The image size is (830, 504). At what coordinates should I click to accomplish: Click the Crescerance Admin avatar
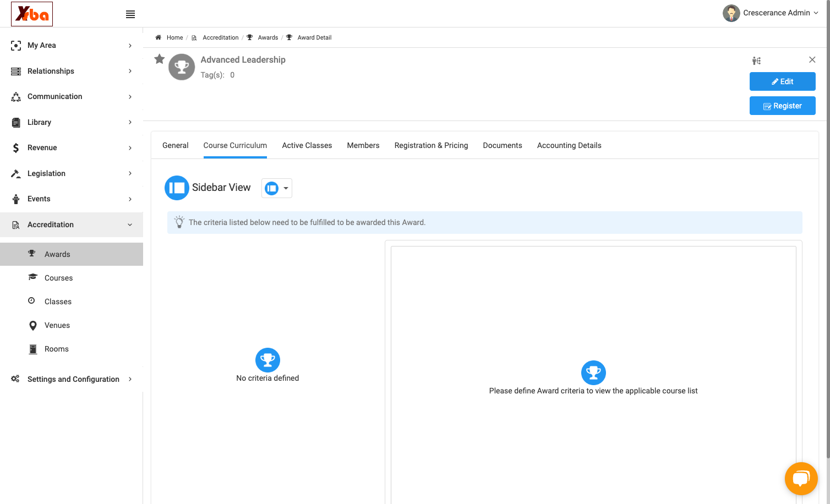tap(731, 13)
